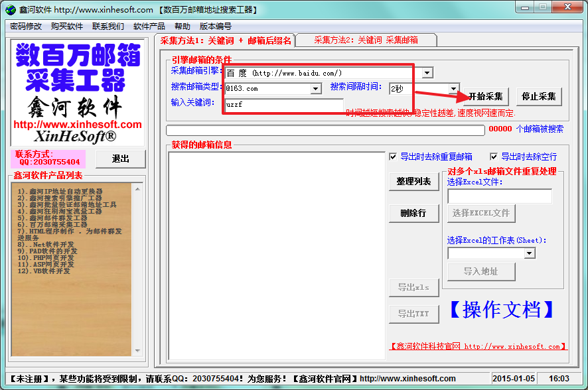Open the 软件产品 menu

click(x=149, y=27)
